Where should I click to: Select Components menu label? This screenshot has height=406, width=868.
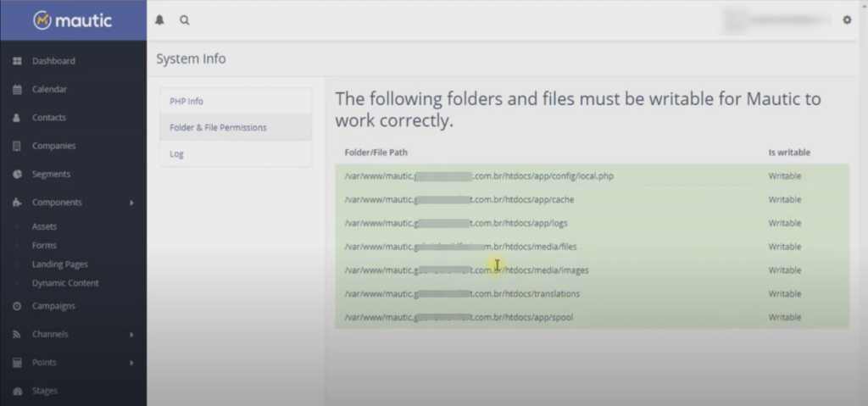[57, 203]
